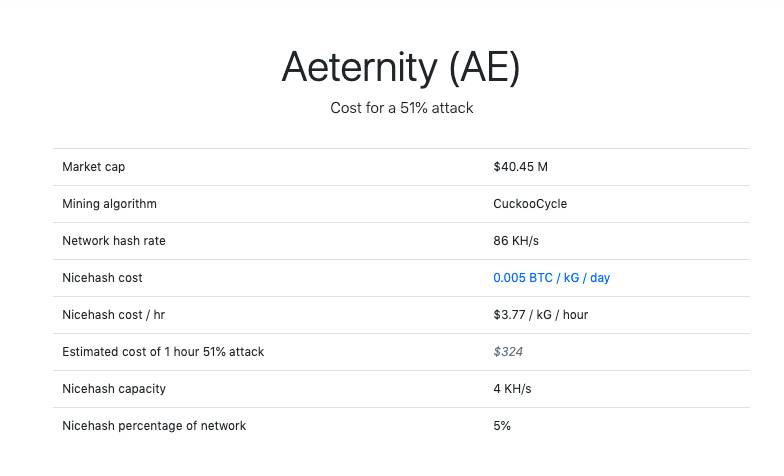This screenshot has width=784, height=476.
Task: Select the Network hash rate label
Action: pyautogui.click(x=114, y=241)
